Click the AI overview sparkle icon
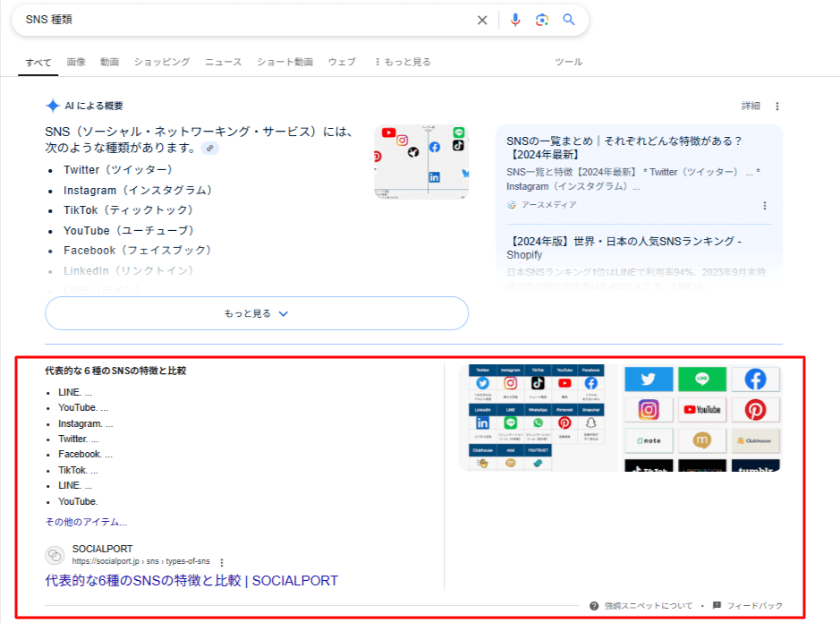The image size is (840, 623). tap(53, 106)
